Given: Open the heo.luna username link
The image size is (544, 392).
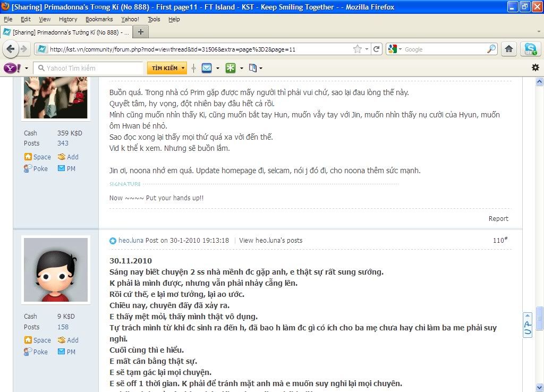Looking at the screenshot, I should pos(131,241).
